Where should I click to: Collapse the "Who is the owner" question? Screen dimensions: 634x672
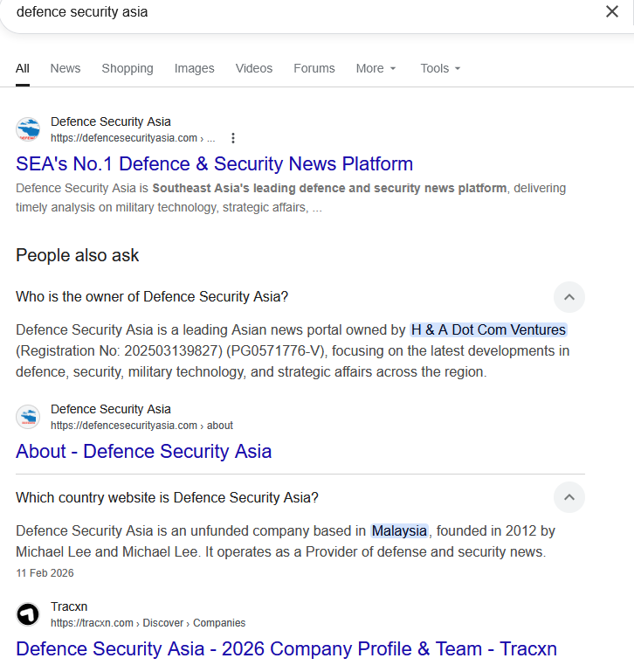point(569,297)
